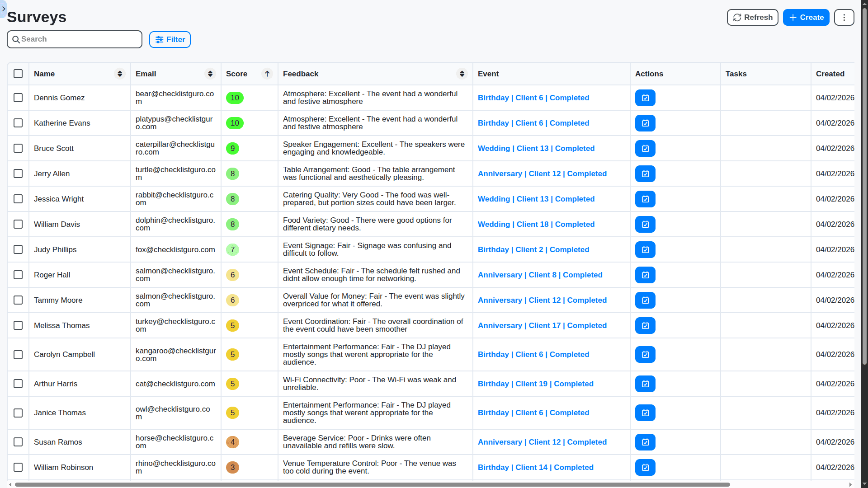This screenshot has height=488, width=868.
Task: Select the action icon for Jessica Wright
Action: 645,199
